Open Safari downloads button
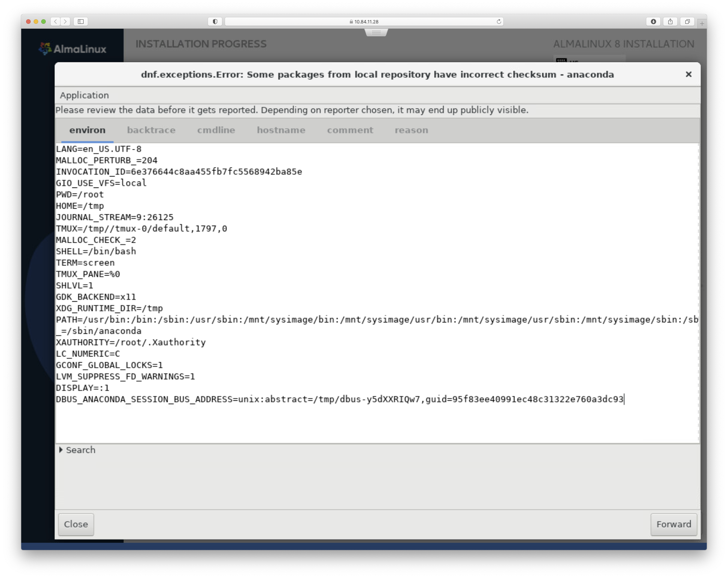Screen dimensions: 728x578 [653, 22]
